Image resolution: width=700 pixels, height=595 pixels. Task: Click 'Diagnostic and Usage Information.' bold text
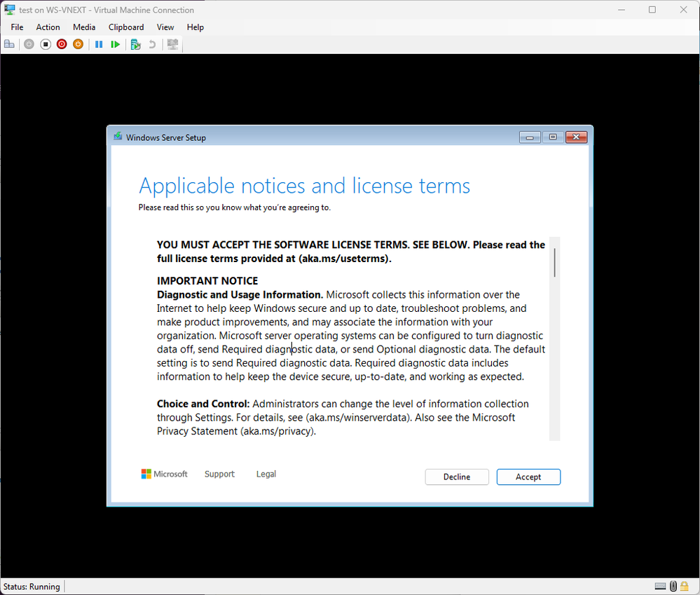pyautogui.click(x=240, y=294)
